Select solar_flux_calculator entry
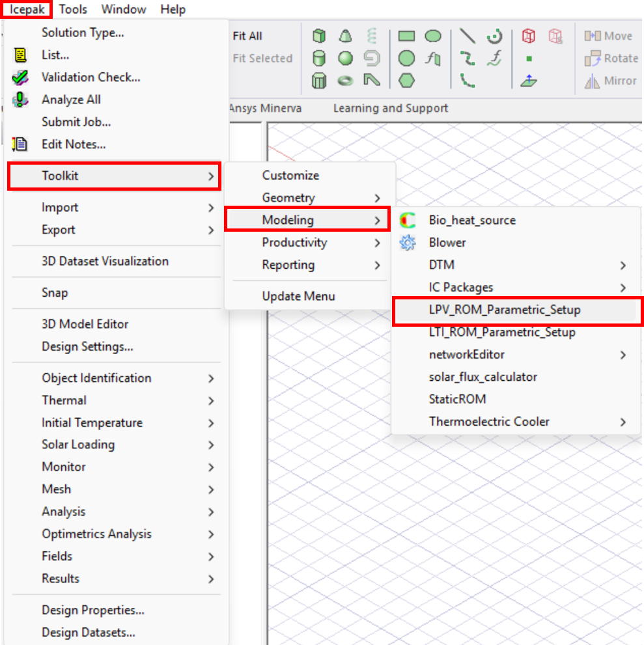This screenshot has height=645, width=644. point(516,377)
